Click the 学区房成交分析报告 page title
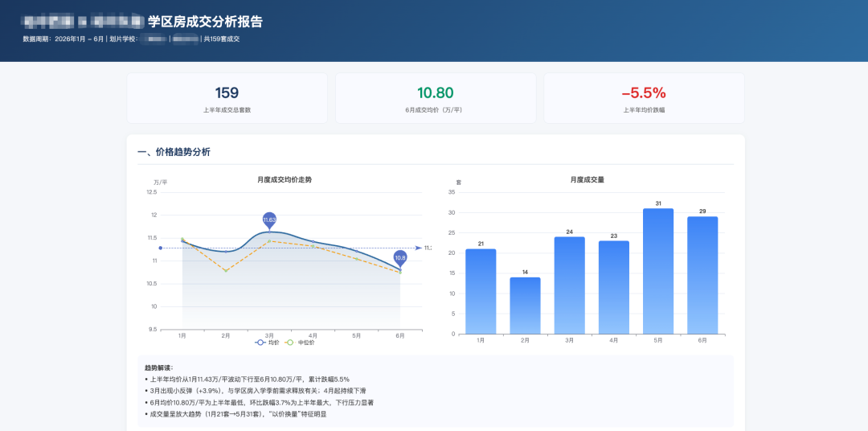Image resolution: width=868 pixels, height=431 pixels. pos(206,23)
